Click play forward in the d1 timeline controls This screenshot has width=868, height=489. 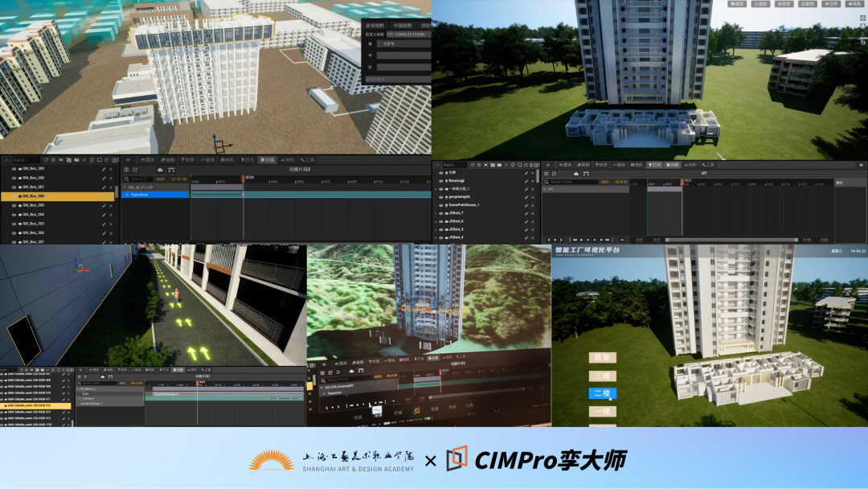click(x=595, y=240)
